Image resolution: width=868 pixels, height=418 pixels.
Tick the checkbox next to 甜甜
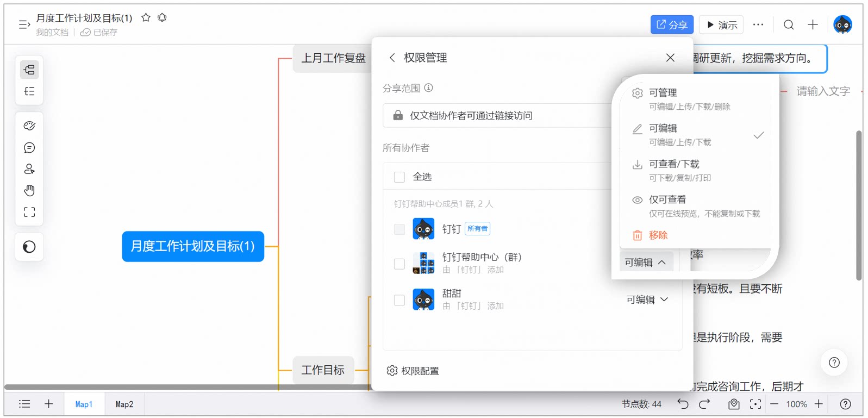pos(399,300)
